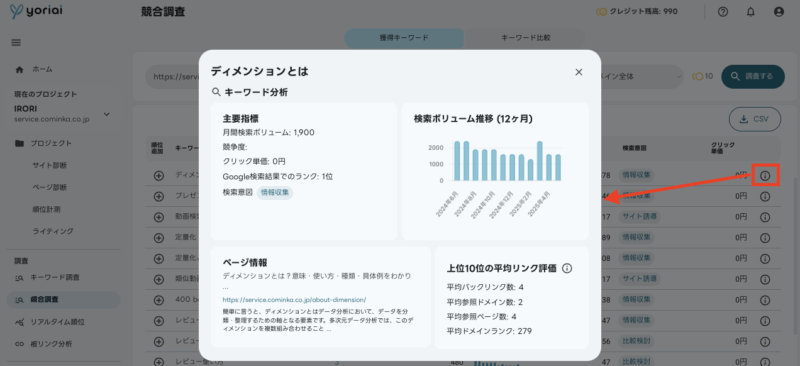The height and width of the screenshot is (366, 800).
Task: Download results with the CSV button
Action: coord(755,119)
